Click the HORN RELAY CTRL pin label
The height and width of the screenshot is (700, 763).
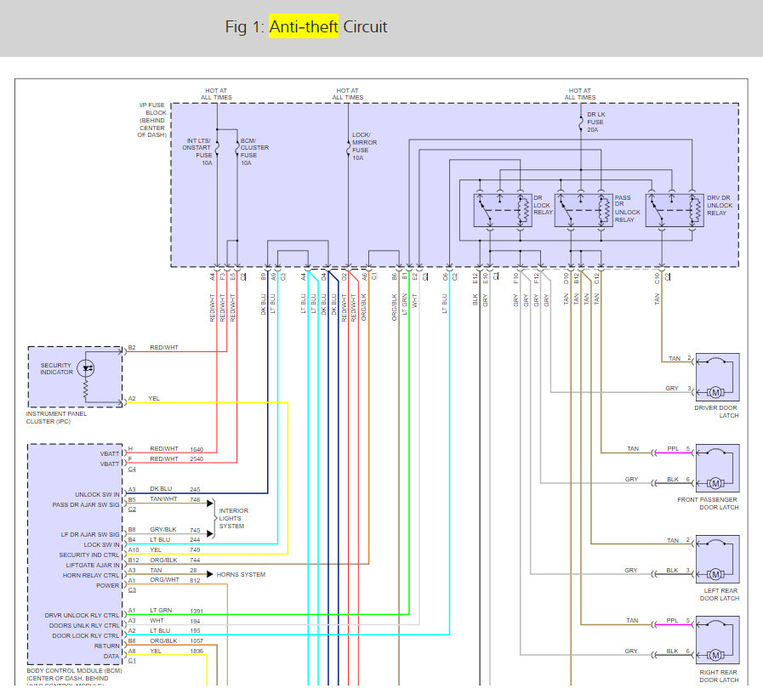pos(91,576)
